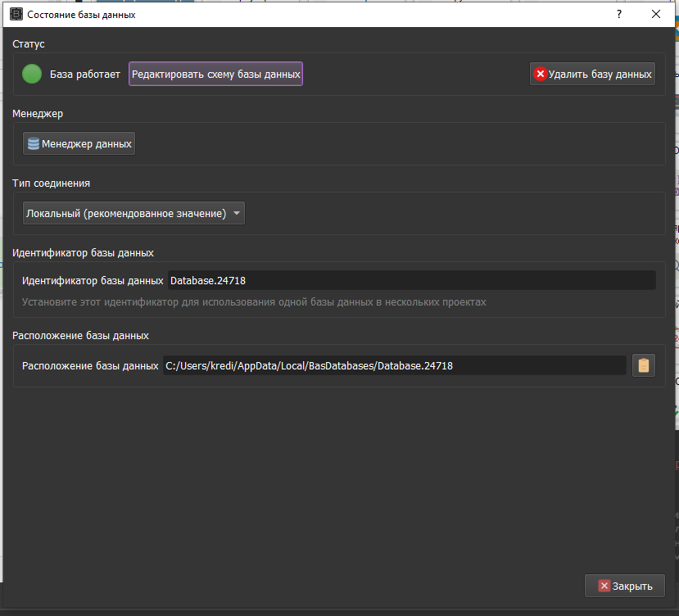Click the help question mark icon
Image resolution: width=679 pixels, height=616 pixels.
pyautogui.click(x=618, y=14)
